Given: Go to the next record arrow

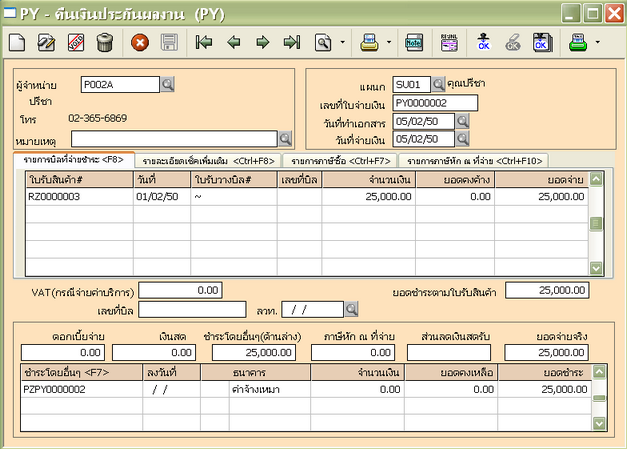Looking at the screenshot, I should point(262,42).
